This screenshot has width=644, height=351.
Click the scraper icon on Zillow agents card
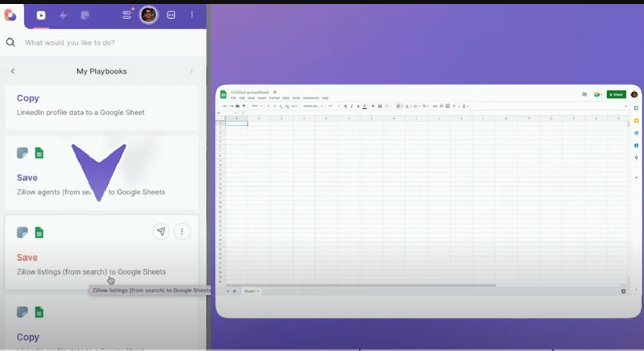click(x=22, y=153)
